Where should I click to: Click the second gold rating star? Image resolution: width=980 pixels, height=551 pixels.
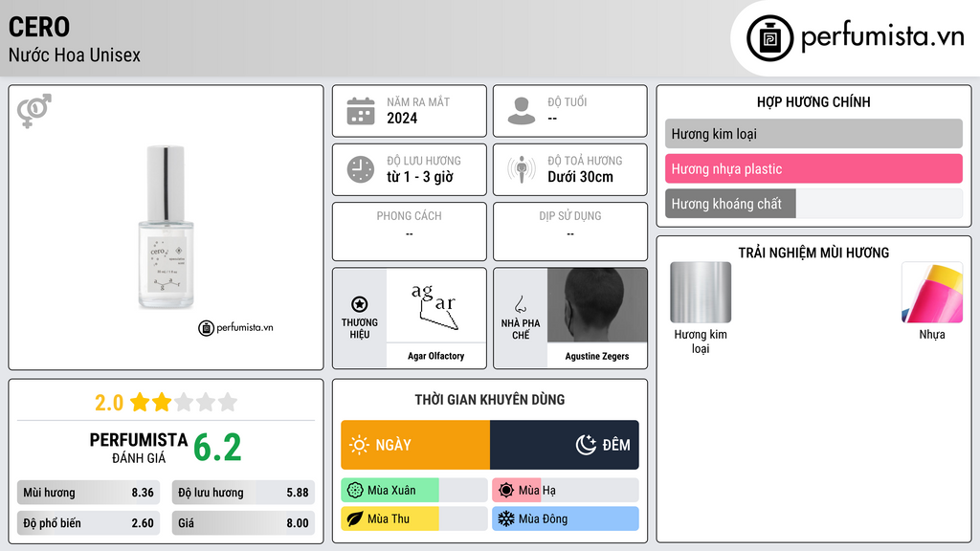point(162,402)
